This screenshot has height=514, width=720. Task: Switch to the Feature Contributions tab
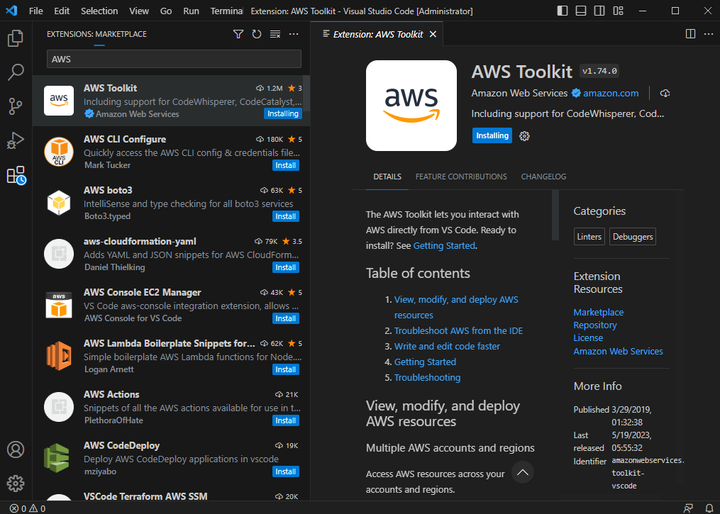461,177
